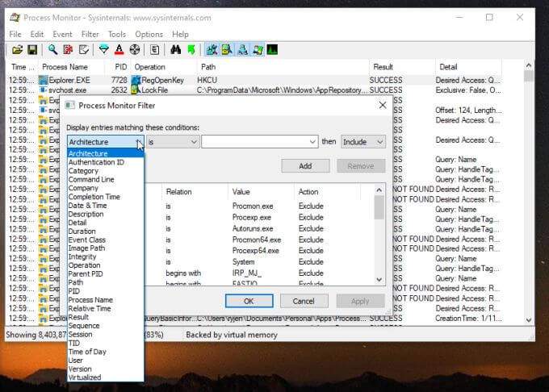Choose Process Name from the dropdown list

coord(90,299)
